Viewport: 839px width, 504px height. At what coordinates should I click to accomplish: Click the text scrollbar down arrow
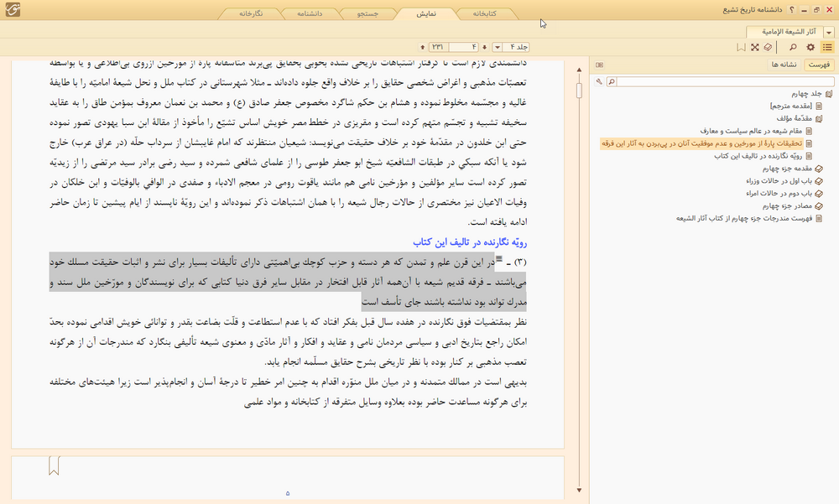point(579,490)
